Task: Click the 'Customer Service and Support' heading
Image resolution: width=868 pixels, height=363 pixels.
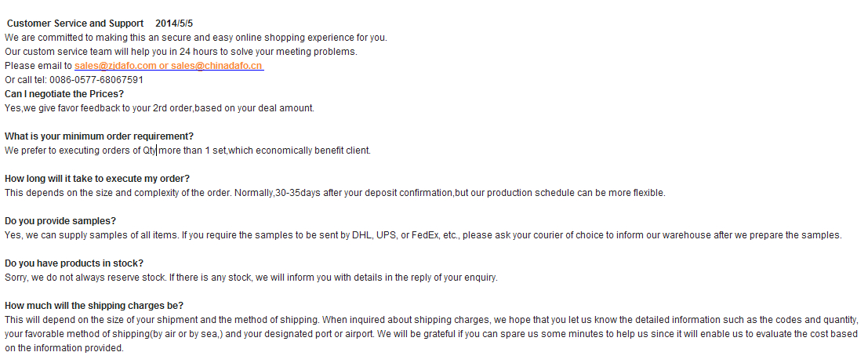Action: 75,24
